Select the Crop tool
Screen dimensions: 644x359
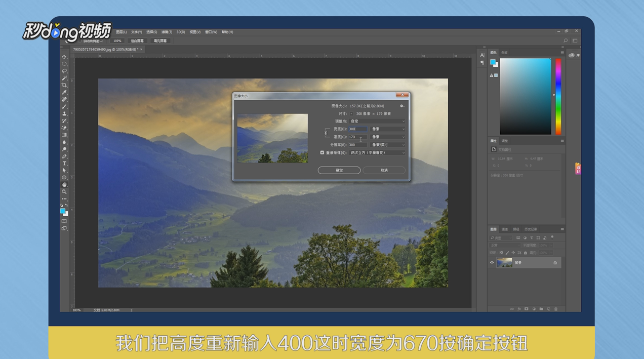point(64,85)
